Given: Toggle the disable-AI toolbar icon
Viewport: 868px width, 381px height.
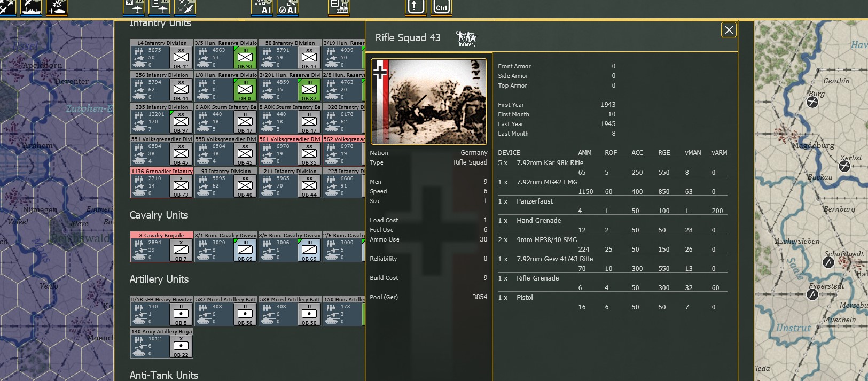Looking at the screenshot, I should click(287, 7).
